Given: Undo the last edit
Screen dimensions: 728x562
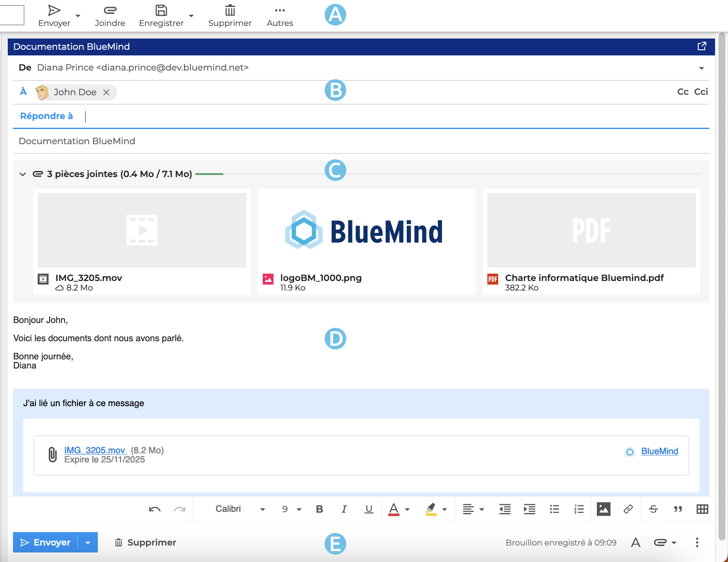Looking at the screenshot, I should [x=155, y=509].
